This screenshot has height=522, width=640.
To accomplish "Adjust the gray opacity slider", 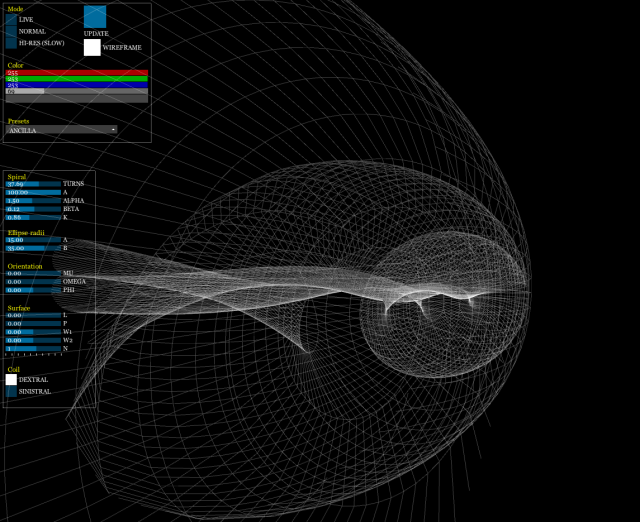I will pos(77,92).
